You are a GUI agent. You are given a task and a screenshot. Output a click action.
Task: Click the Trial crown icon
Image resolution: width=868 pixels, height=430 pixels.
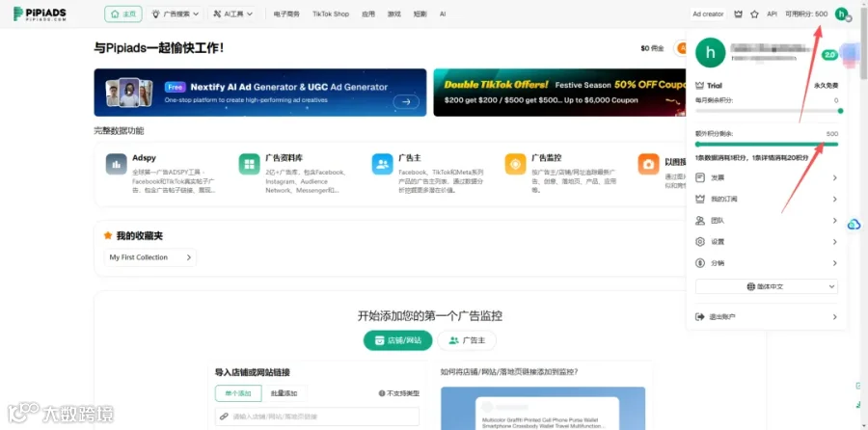pyautogui.click(x=700, y=86)
